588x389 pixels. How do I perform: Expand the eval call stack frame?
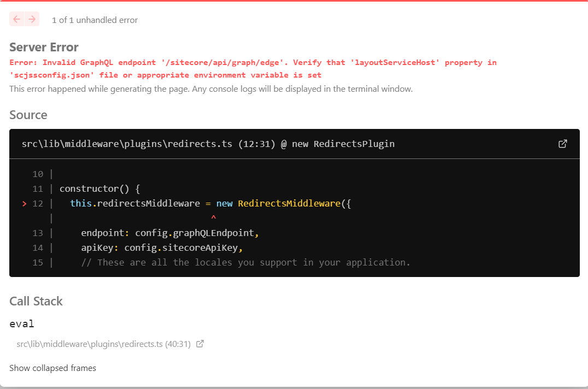click(21, 323)
